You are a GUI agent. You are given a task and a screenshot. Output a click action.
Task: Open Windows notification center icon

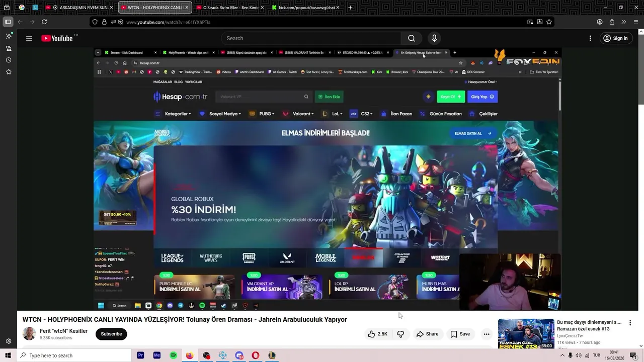(633, 355)
